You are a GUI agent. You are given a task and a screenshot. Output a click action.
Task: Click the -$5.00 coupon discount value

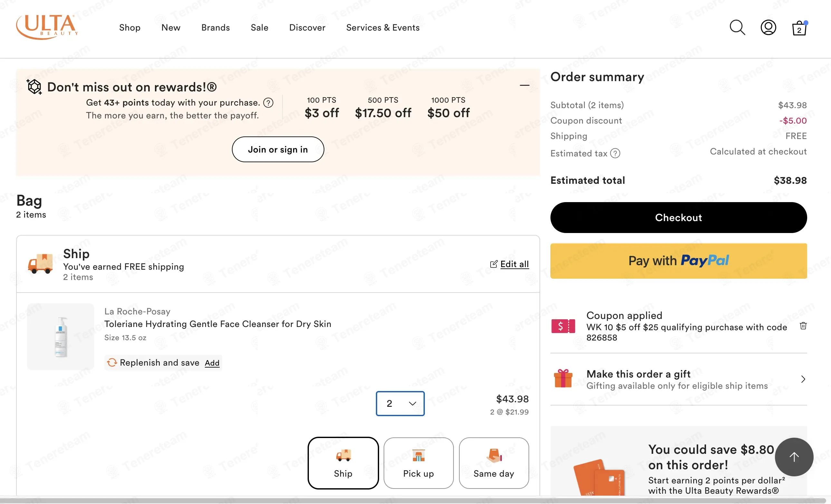pyautogui.click(x=793, y=121)
